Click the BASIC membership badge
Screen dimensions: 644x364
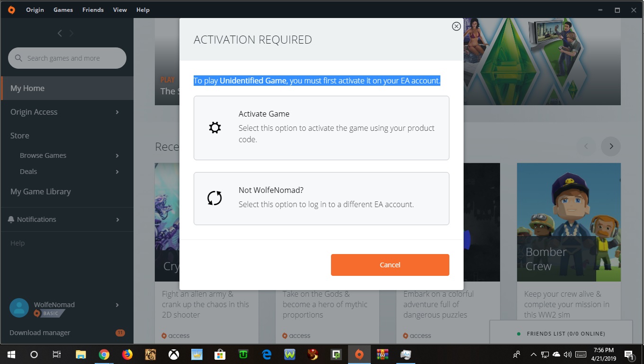(49, 313)
